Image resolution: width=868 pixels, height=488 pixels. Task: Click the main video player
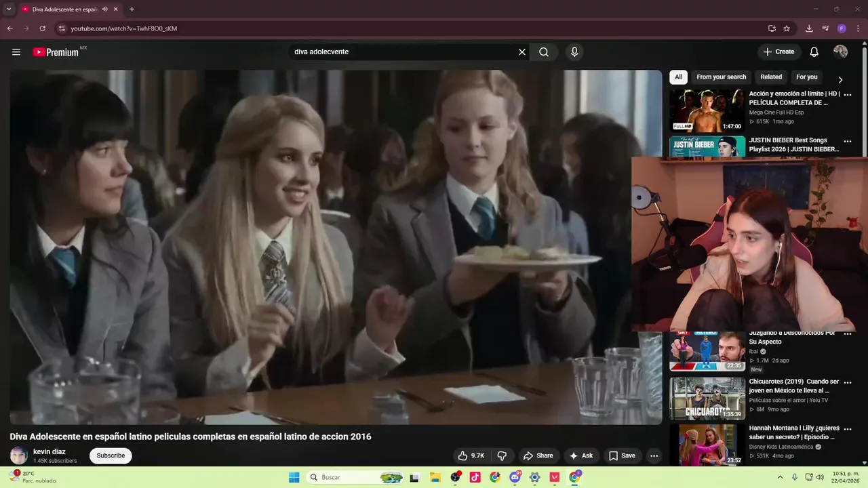point(336,247)
